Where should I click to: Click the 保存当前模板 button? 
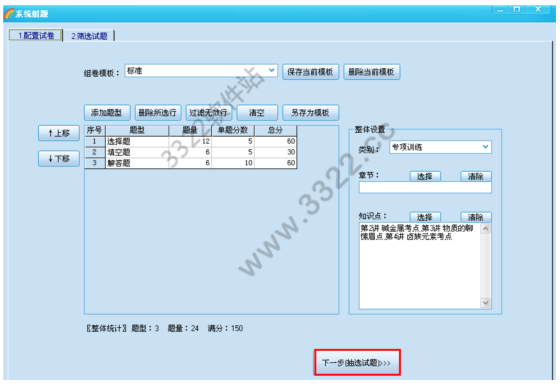coord(310,72)
